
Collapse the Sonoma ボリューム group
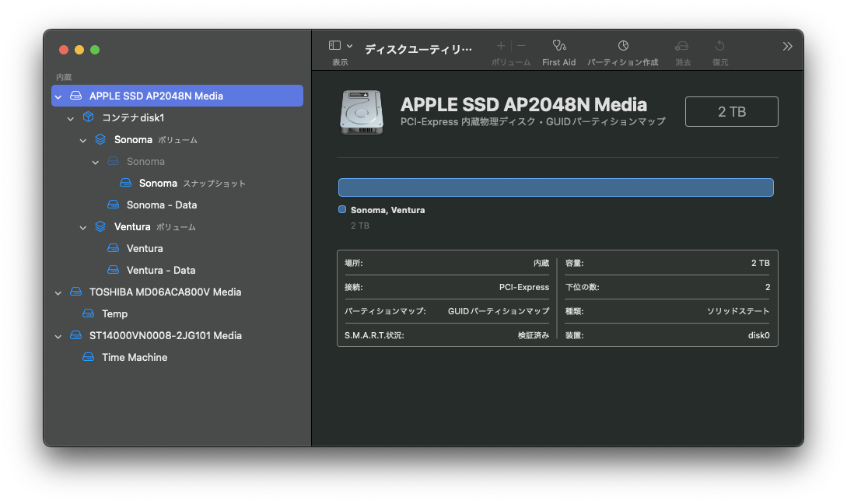(x=83, y=141)
